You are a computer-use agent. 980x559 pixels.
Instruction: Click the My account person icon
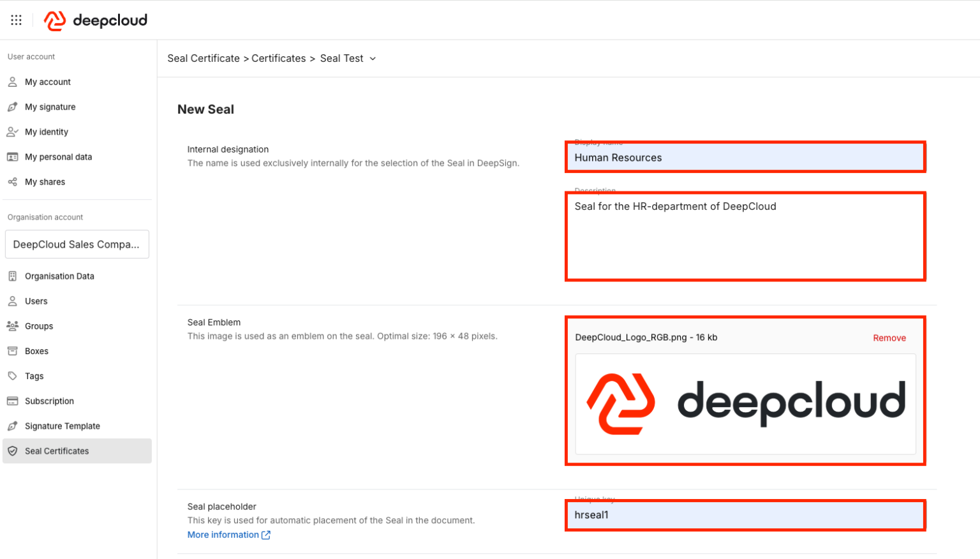[x=13, y=82]
